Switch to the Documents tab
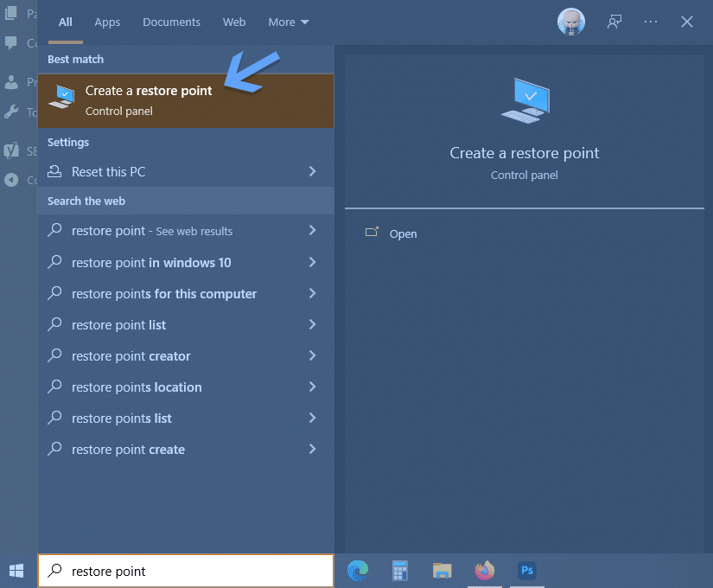This screenshot has width=713, height=588. coord(171,22)
